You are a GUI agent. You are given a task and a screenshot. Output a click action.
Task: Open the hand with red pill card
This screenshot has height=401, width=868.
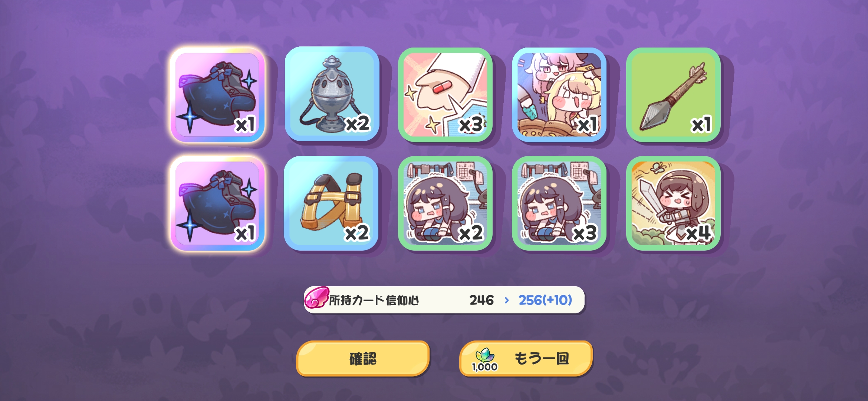[x=445, y=95]
